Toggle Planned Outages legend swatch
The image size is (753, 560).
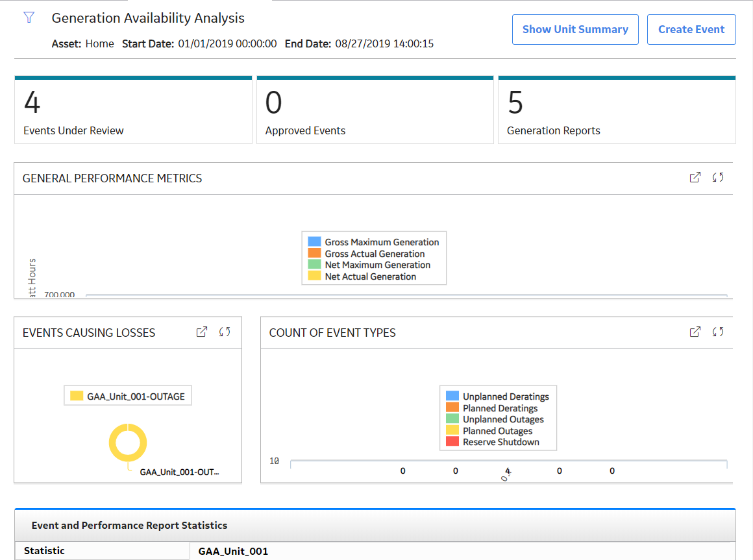pyautogui.click(x=452, y=430)
